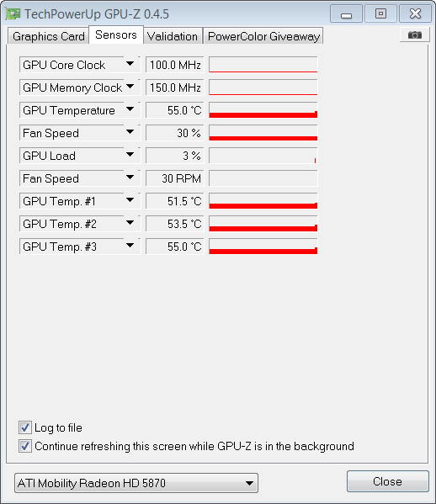Close window using the title bar X

coord(415,13)
